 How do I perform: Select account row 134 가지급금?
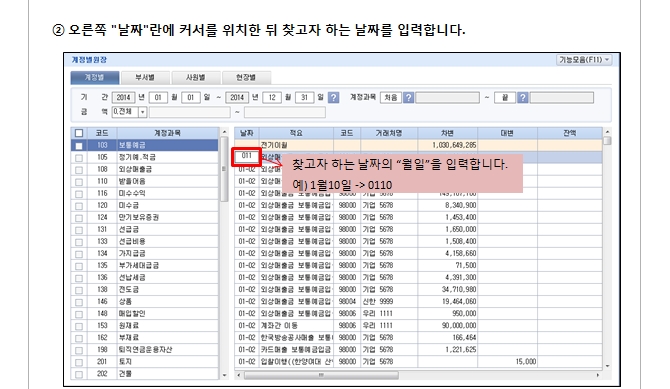(145, 253)
